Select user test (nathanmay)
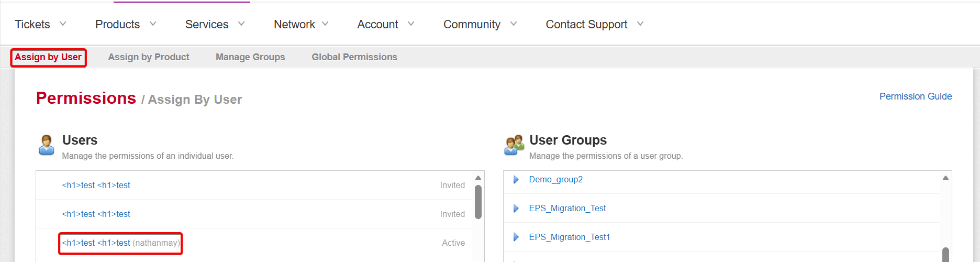This screenshot has width=980, height=262. [x=120, y=243]
